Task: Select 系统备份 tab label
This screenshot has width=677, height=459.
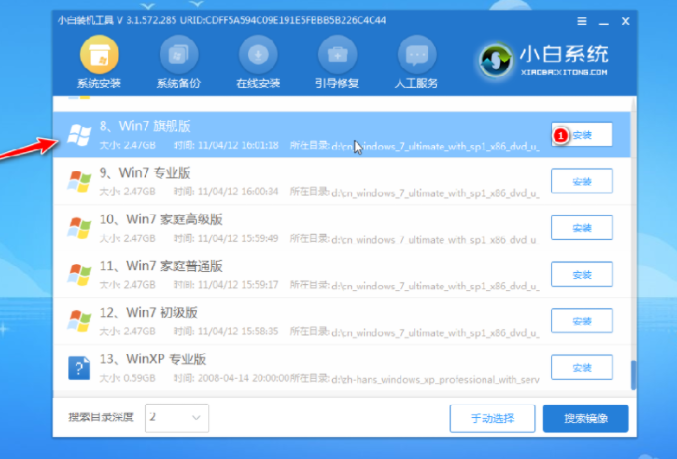Action: [x=179, y=83]
